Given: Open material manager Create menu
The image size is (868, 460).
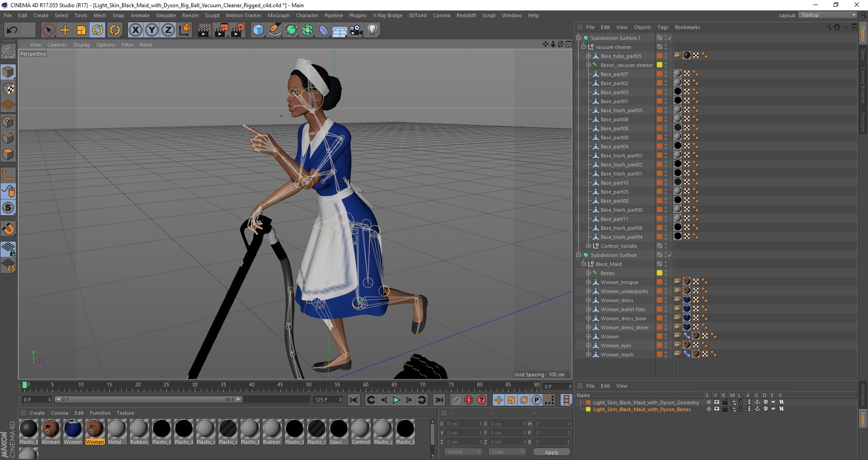Looking at the screenshot, I should [x=37, y=413].
